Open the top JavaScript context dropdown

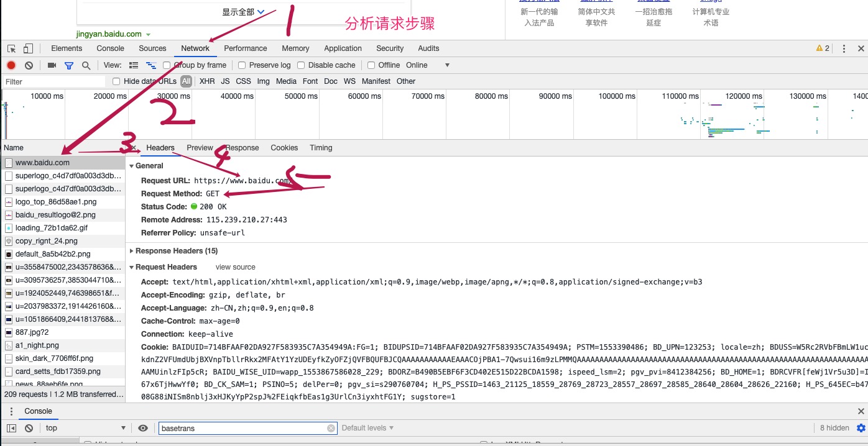pos(86,428)
